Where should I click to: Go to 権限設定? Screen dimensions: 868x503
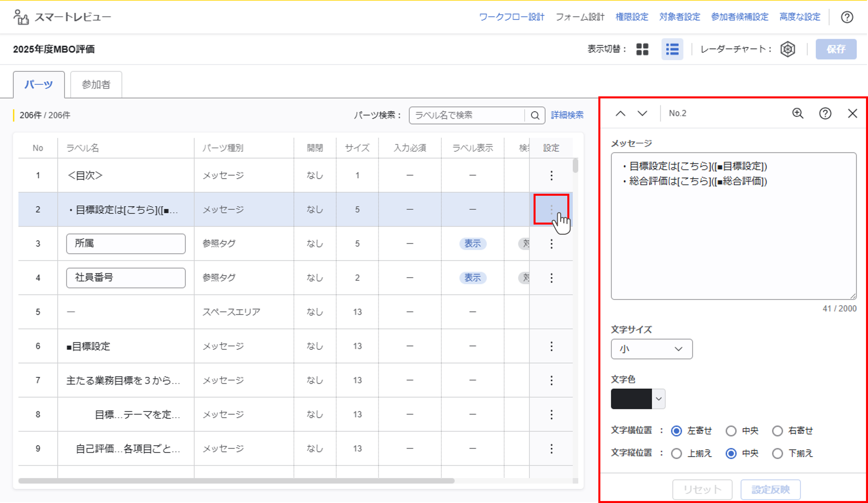(632, 17)
